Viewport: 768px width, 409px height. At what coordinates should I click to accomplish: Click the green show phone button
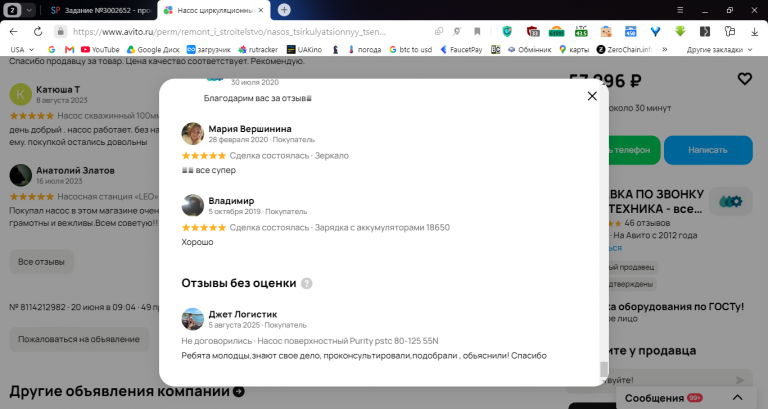(x=634, y=150)
